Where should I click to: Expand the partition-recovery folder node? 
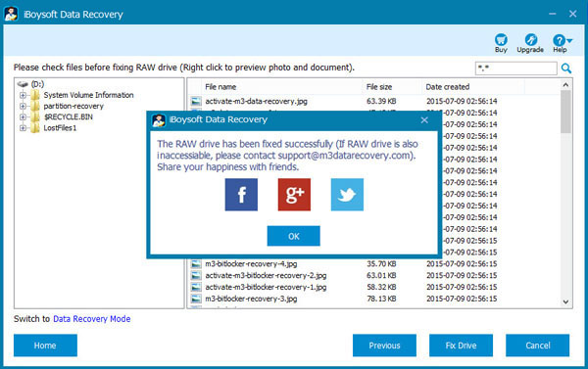pos(23,106)
